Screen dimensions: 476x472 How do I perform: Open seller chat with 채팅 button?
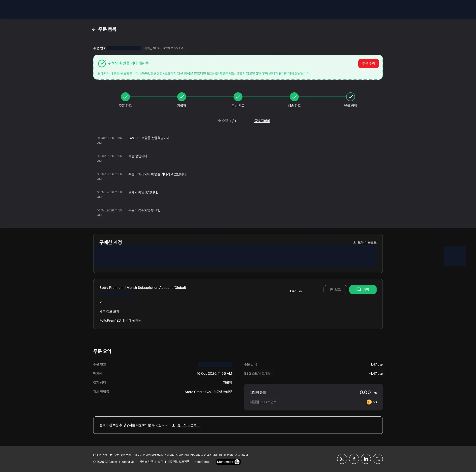(363, 290)
